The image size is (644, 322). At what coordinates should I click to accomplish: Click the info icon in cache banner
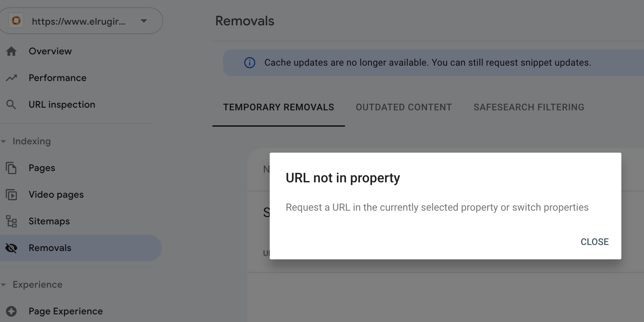(250, 63)
